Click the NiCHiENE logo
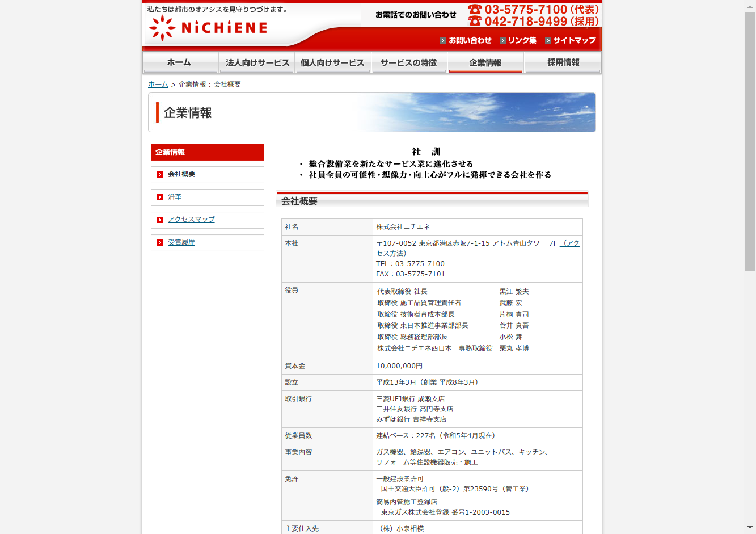This screenshot has width=756, height=534. coord(208,28)
